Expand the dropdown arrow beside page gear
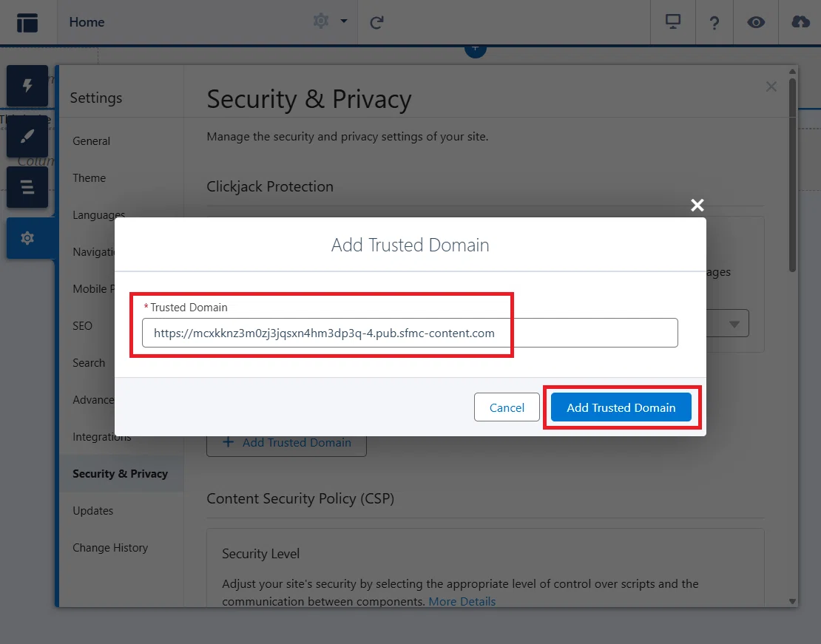This screenshot has height=644, width=821. [x=344, y=21]
